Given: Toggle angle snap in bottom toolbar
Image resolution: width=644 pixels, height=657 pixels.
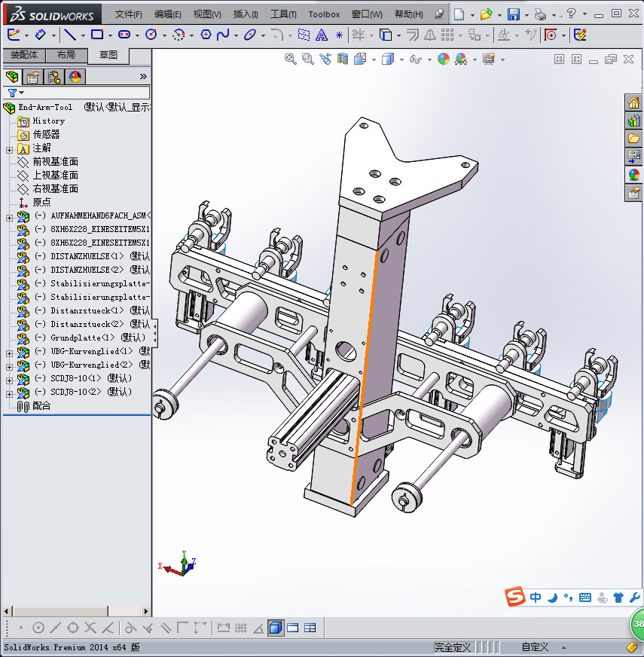Looking at the screenshot, I should (258, 628).
